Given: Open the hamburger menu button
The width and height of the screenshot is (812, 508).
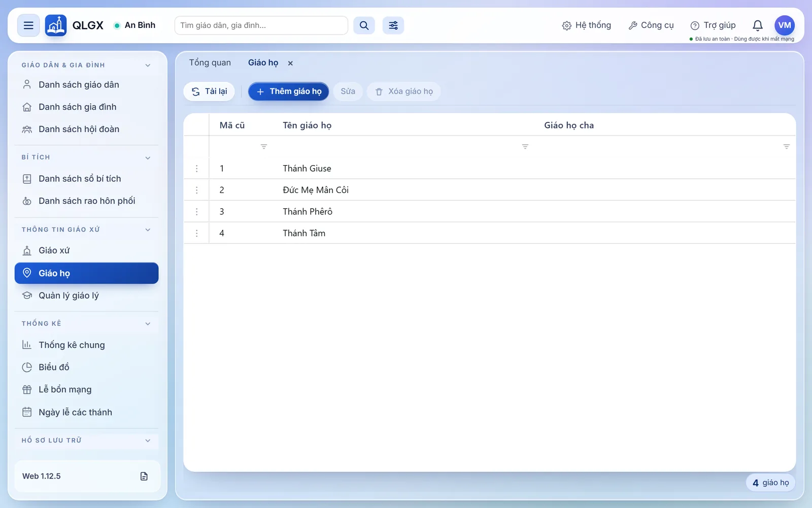Looking at the screenshot, I should click(x=28, y=25).
